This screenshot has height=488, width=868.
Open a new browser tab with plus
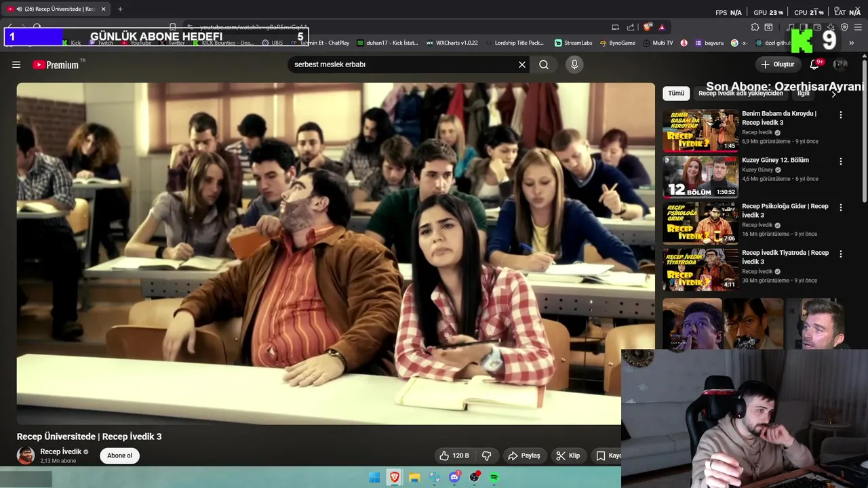[x=120, y=9]
